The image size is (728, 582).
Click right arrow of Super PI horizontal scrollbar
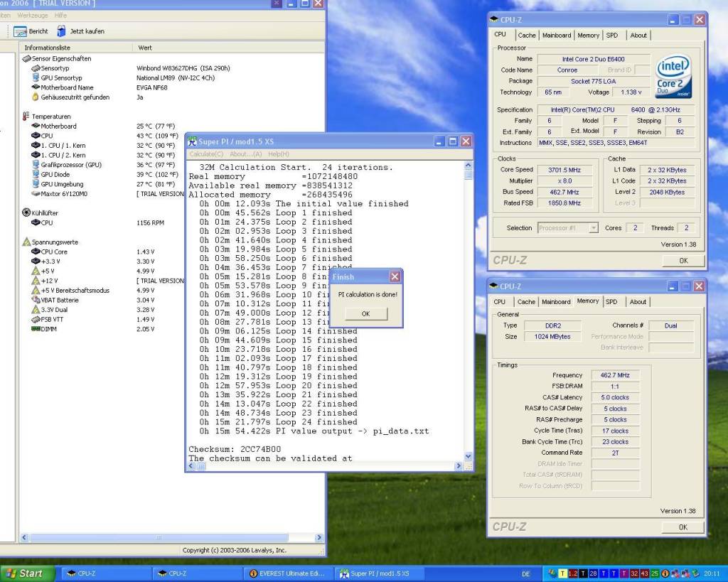pyautogui.click(x=459, y=465)
